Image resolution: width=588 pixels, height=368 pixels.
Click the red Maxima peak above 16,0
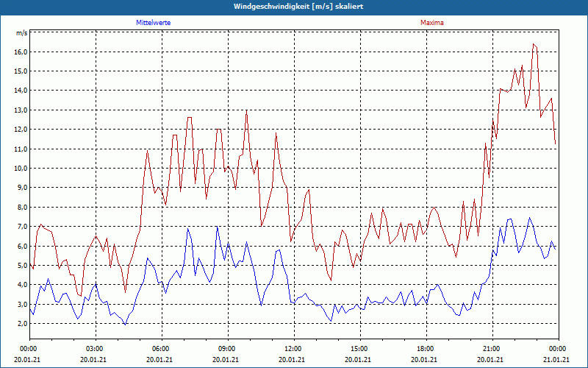[x=534, y=44]
